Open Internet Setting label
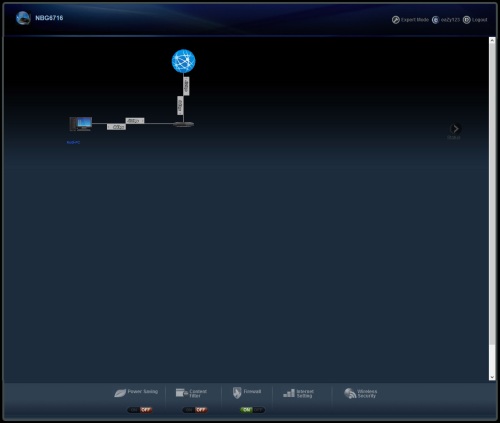The image size is (500, 423). click(x=305, y=393)
